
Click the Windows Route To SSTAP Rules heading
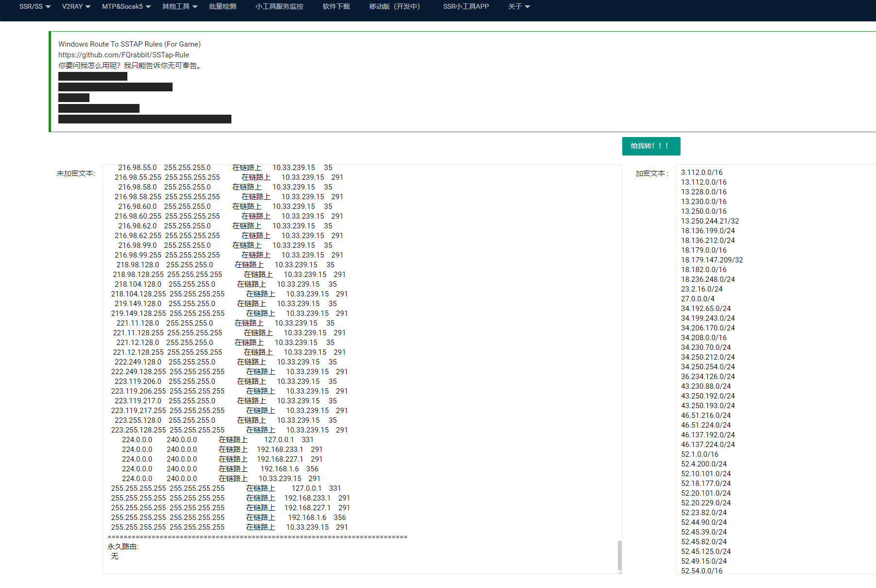click(129, 44)
